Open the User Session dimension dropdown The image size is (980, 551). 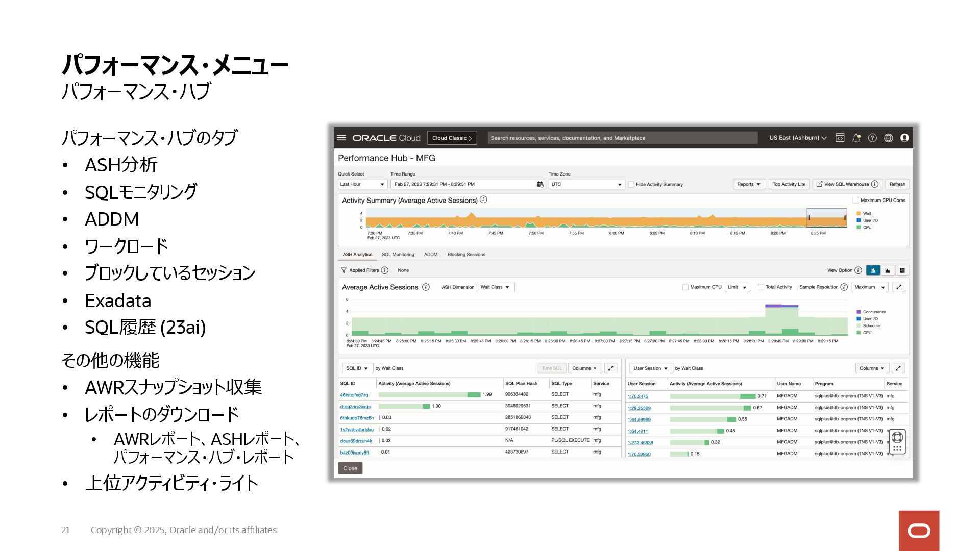[651, 368]
